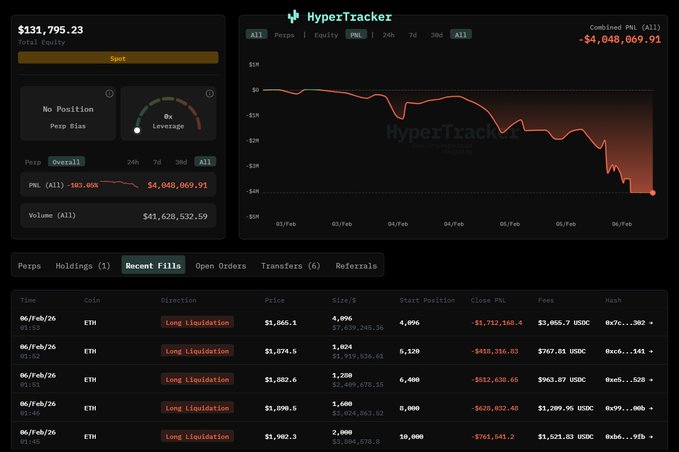This screenshot has width=679, height=452.
Task: Click start position value 10,000
Action: (x=411, y=437)
